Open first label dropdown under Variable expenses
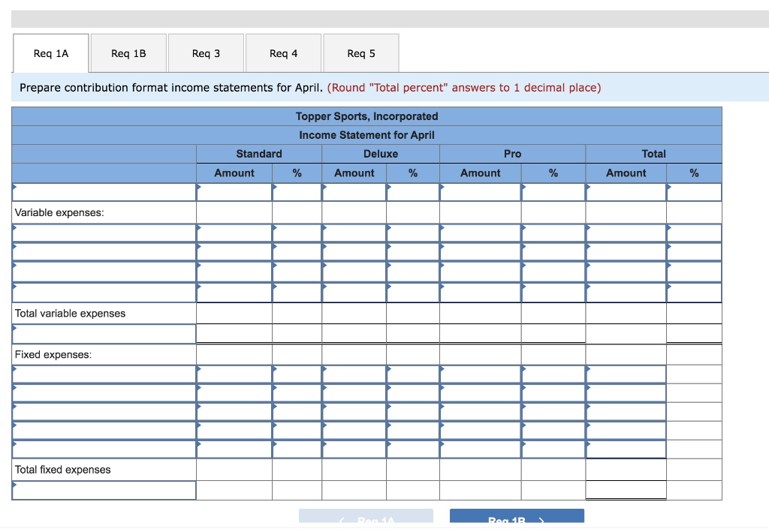 pos(104,233)
